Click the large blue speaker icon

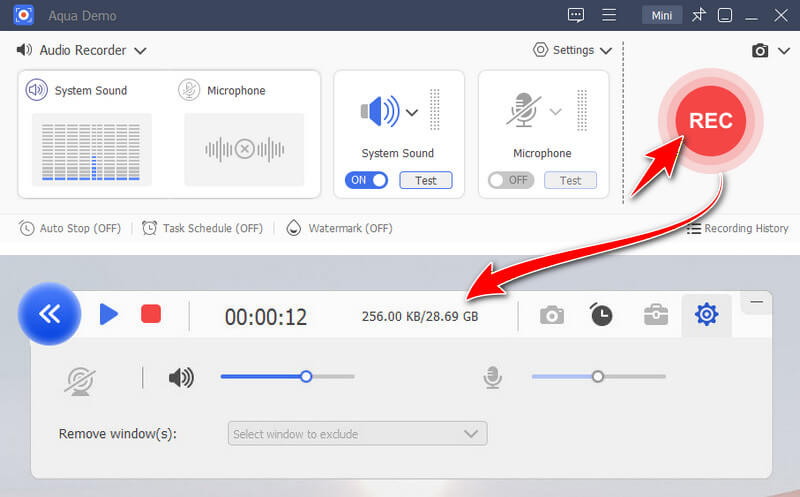[x=380, y=111]
